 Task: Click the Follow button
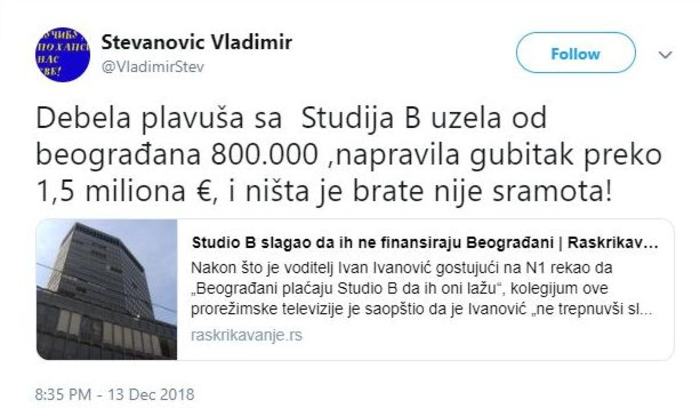(x=575, y=53)
